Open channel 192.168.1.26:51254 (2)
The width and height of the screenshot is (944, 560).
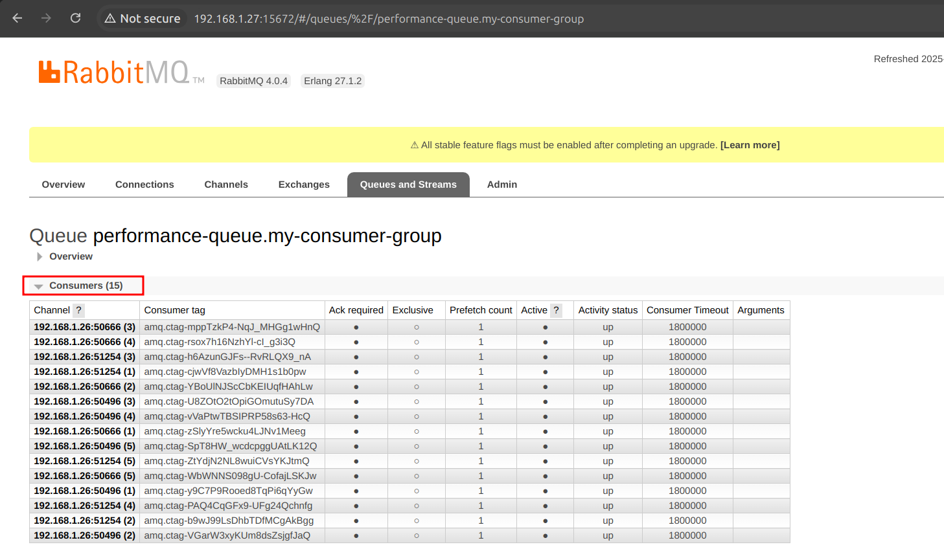click(85, 521)
